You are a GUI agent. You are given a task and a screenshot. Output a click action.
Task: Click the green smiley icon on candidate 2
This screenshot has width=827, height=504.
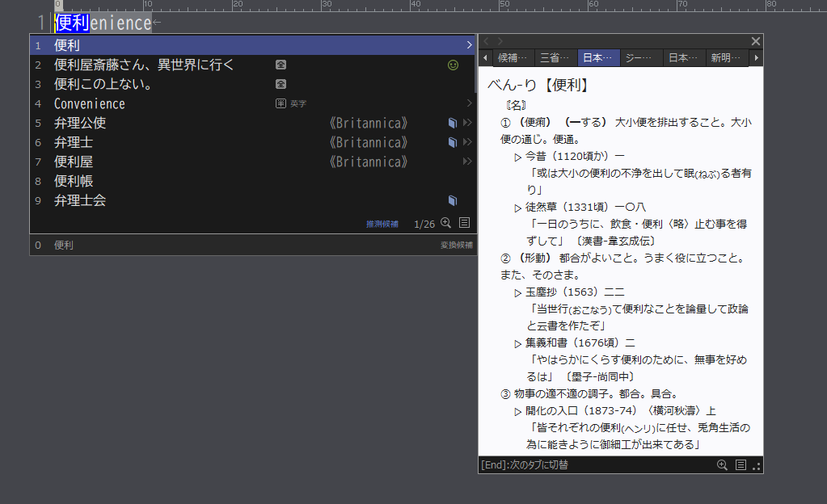pos(453,65)
